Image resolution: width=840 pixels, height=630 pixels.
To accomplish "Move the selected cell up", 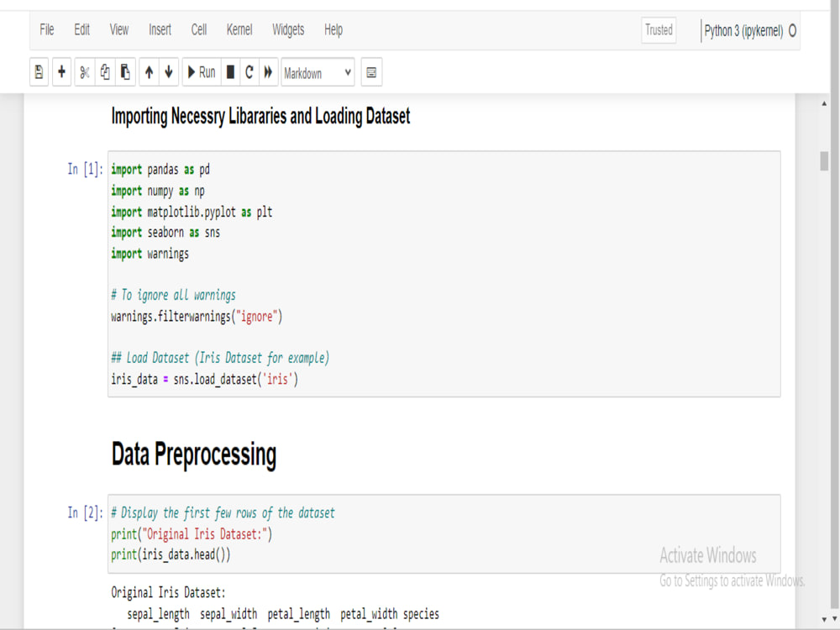I will coord(149,72).
